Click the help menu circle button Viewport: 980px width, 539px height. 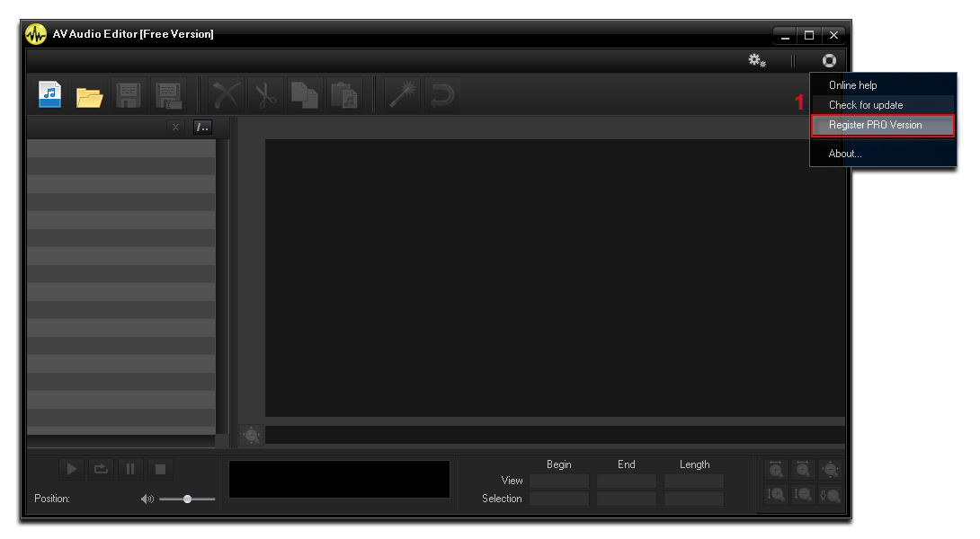point(828,60)
